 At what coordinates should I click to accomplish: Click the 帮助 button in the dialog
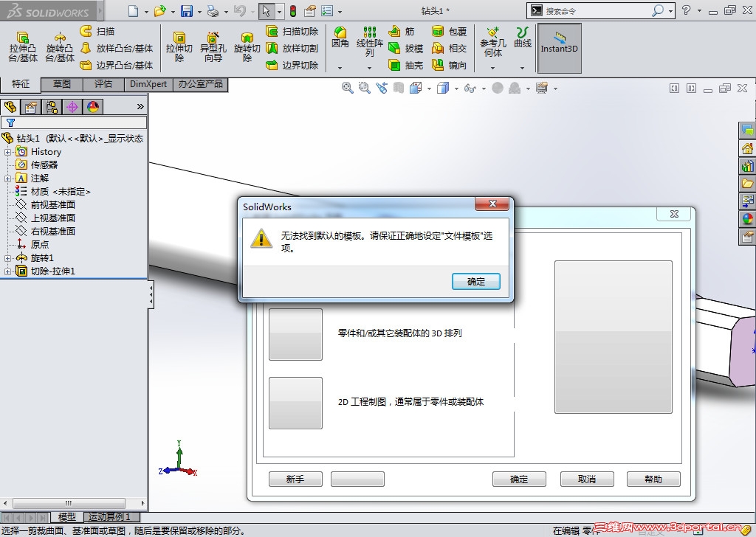(653, 479)
